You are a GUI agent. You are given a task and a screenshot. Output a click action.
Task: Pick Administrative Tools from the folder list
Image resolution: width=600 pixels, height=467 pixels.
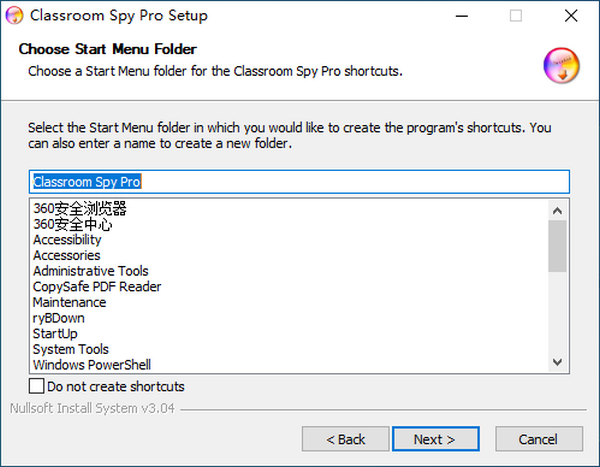[90, 271]
